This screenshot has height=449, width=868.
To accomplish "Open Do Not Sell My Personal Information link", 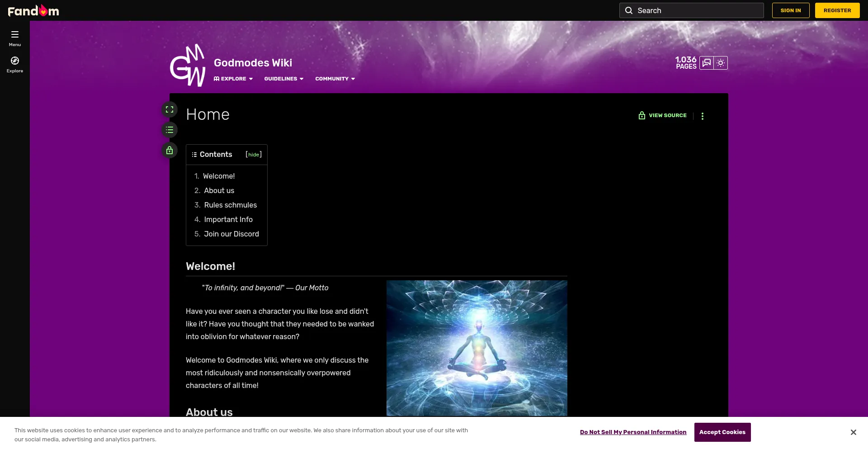I will coord(633,432).
